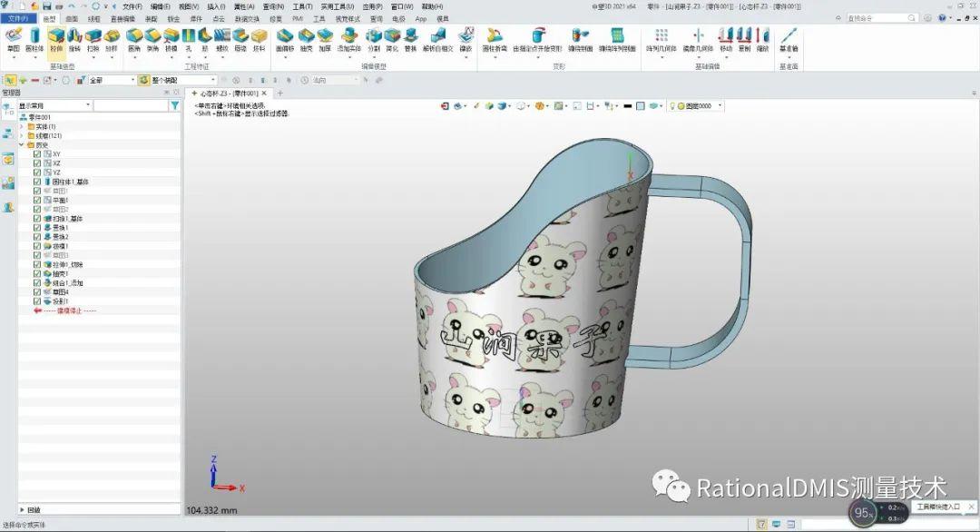Choose the 圆柱体 (Cylinder) tool
This screenshot has height=532, width=980.
(x=34, y=39)
